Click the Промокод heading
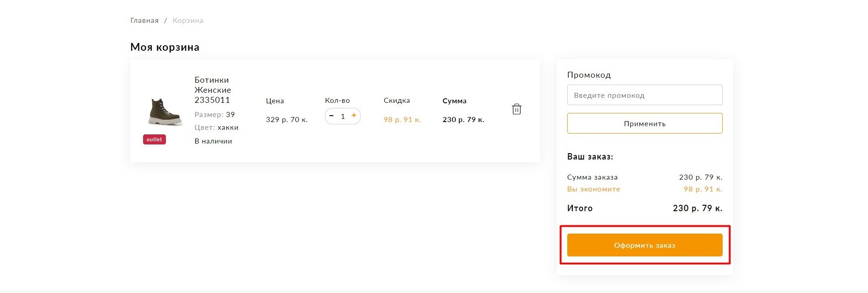 [589, 75]
